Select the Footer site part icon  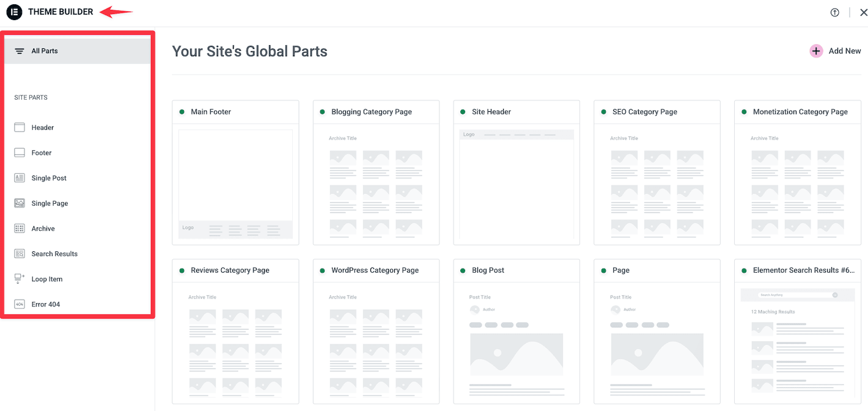pos(20,152)
